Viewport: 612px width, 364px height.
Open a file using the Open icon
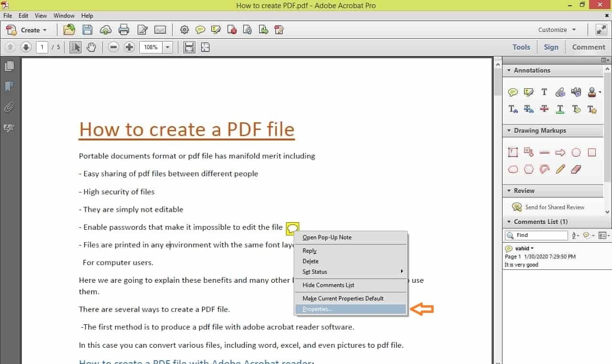pos(69,30)
